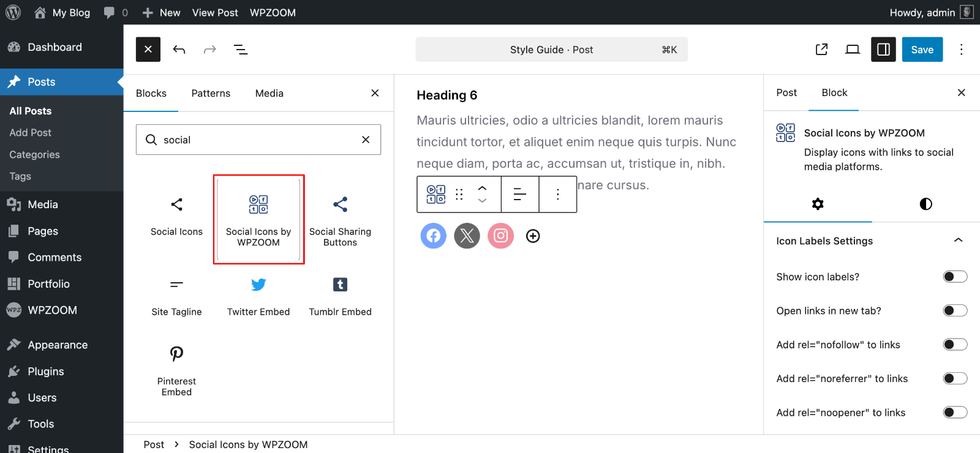Viewport: 980px width, 453px height.
Task: Open the document overview list
Action: (x=241, y=50)
